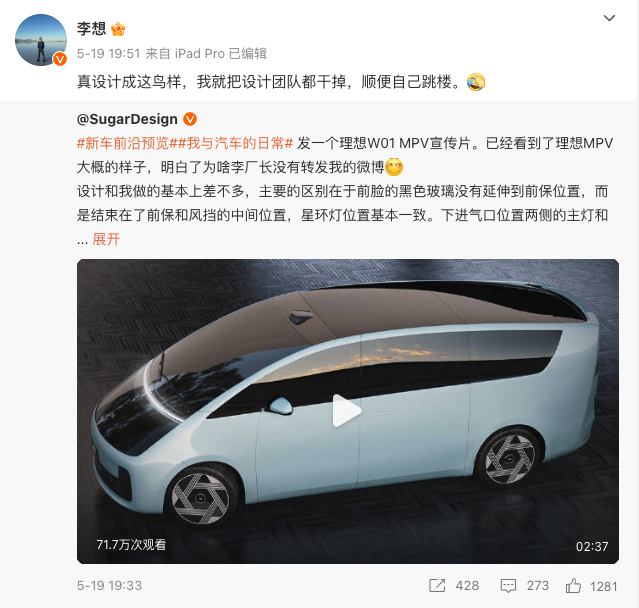This screenshot has height=608, width=639.
Task: Click SugarDesign's orange verified badge
Action: [x=190, y=119]
